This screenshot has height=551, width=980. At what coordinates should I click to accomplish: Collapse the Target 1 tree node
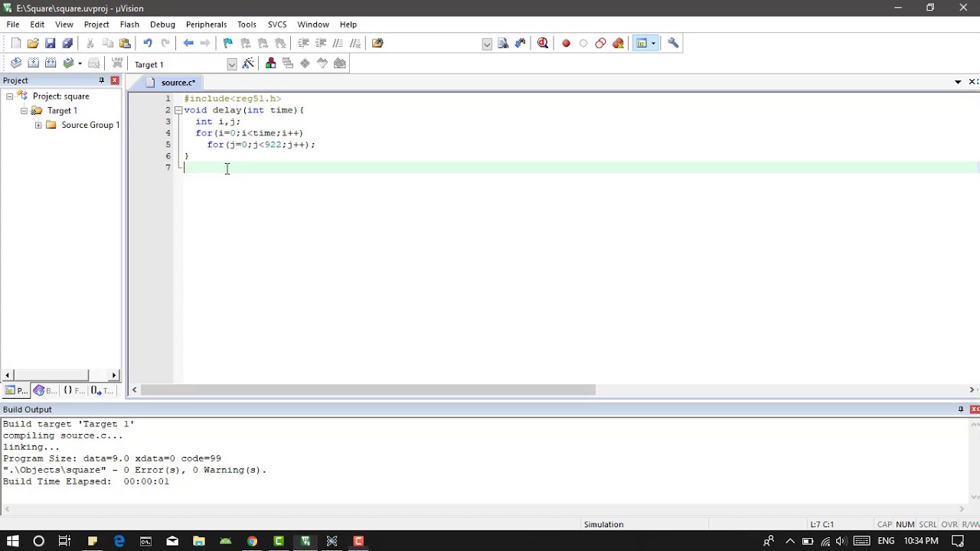point(24,111)
